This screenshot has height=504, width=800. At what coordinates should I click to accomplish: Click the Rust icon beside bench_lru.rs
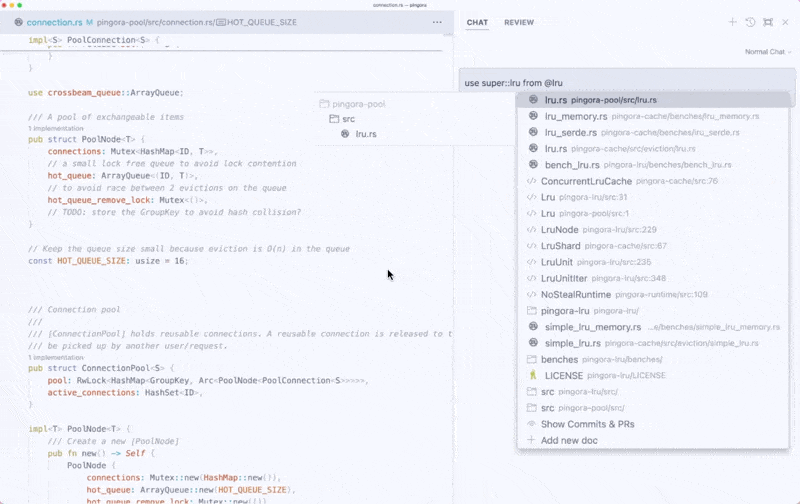coord(533,165)
